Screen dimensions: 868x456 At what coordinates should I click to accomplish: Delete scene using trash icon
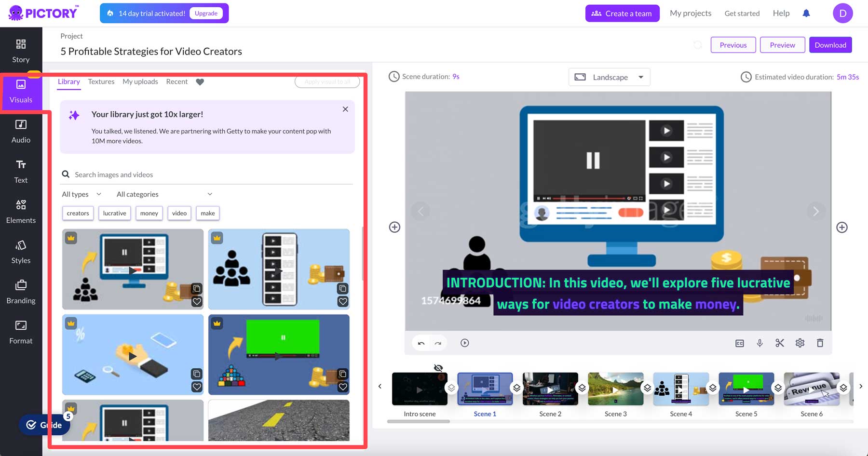point(820,343)
